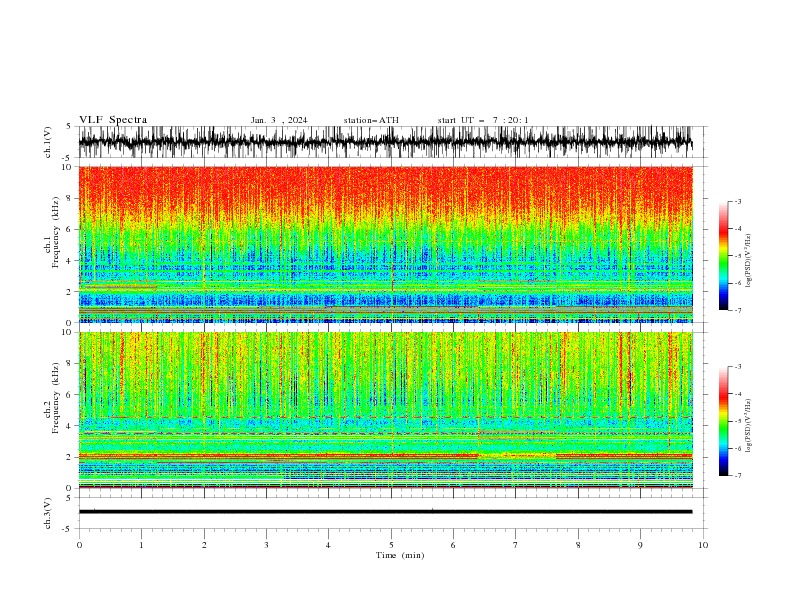Click the date 'Jan. 3, 2024' label

coord(279,120)
